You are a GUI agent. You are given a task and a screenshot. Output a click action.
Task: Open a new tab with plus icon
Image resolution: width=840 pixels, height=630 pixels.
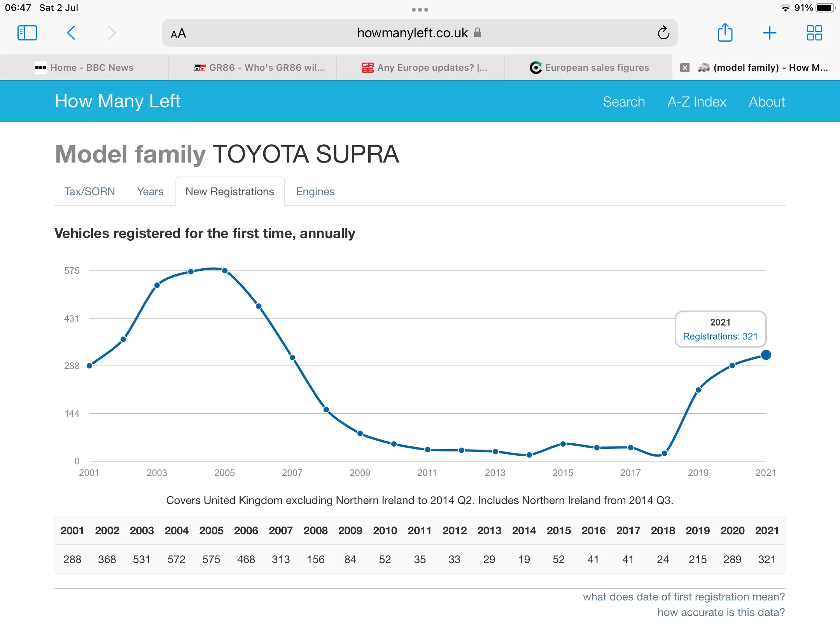click(x=770, y=33)
